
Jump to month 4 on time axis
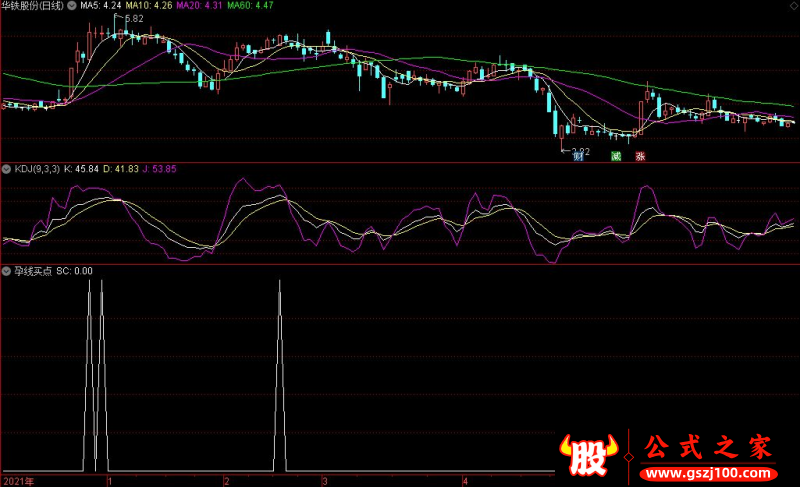click(465, 481)
